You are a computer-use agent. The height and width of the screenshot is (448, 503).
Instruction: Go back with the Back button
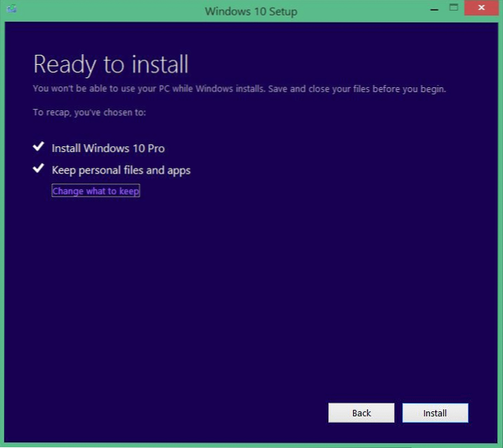361,413
